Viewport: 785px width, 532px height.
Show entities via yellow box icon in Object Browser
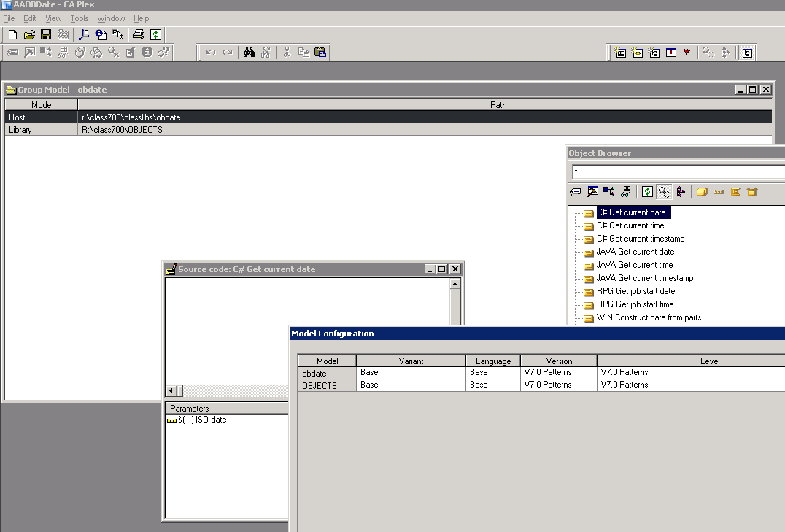coord(702,192)
